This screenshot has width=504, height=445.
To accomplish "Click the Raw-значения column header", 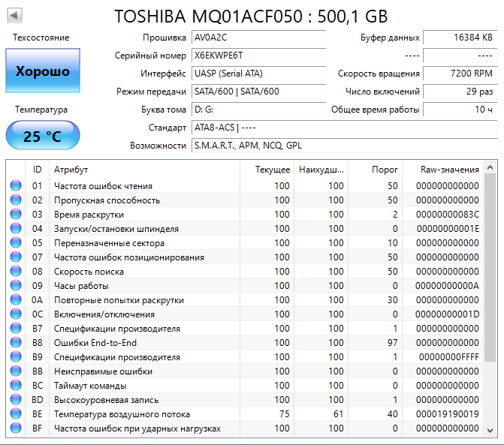I will [x=443, y=169].
